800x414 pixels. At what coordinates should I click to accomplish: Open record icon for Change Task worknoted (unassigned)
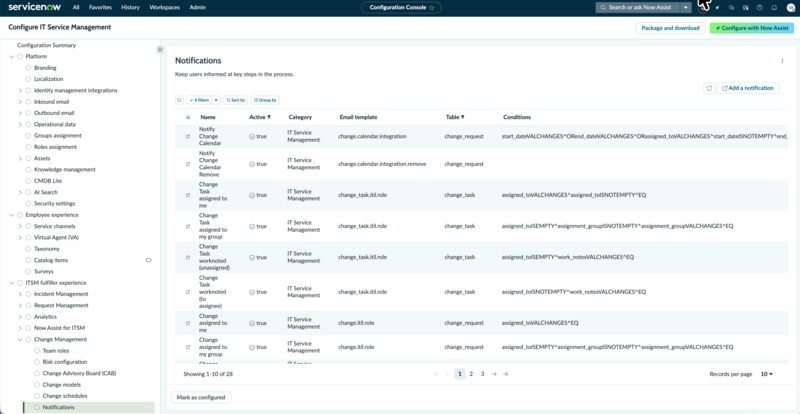click(188, 257)
